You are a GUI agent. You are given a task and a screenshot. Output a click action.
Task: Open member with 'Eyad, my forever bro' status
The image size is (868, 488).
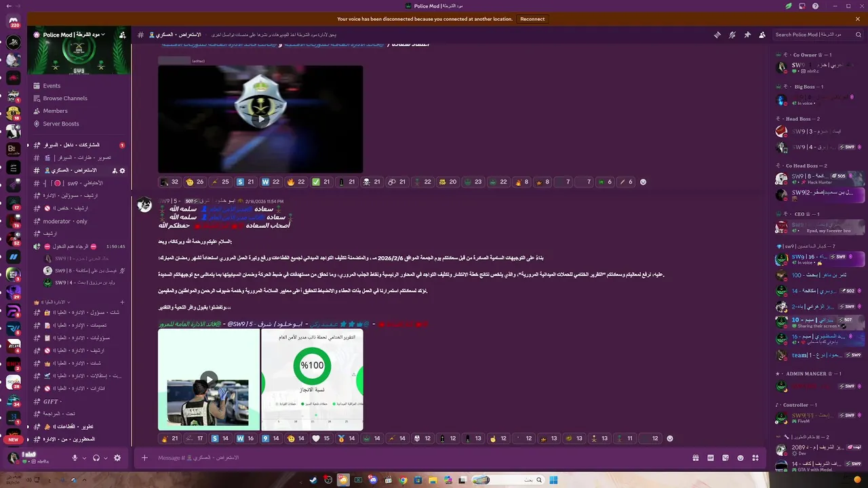(819, 227)
